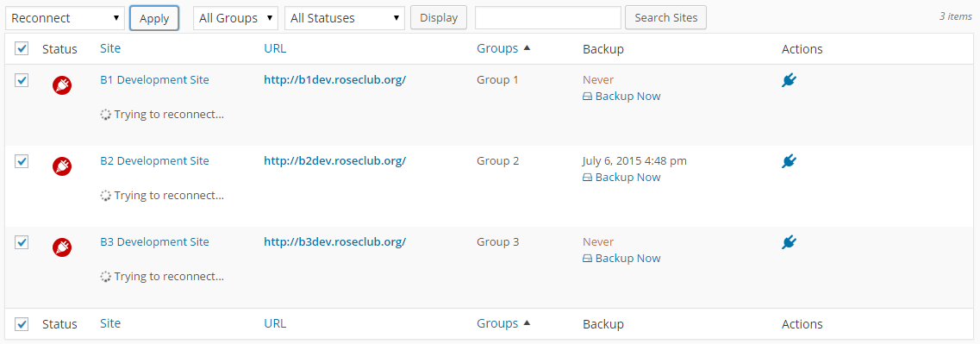Click the loading spinner under B1 Development Site
980x344 pixels.
point(106,115)
